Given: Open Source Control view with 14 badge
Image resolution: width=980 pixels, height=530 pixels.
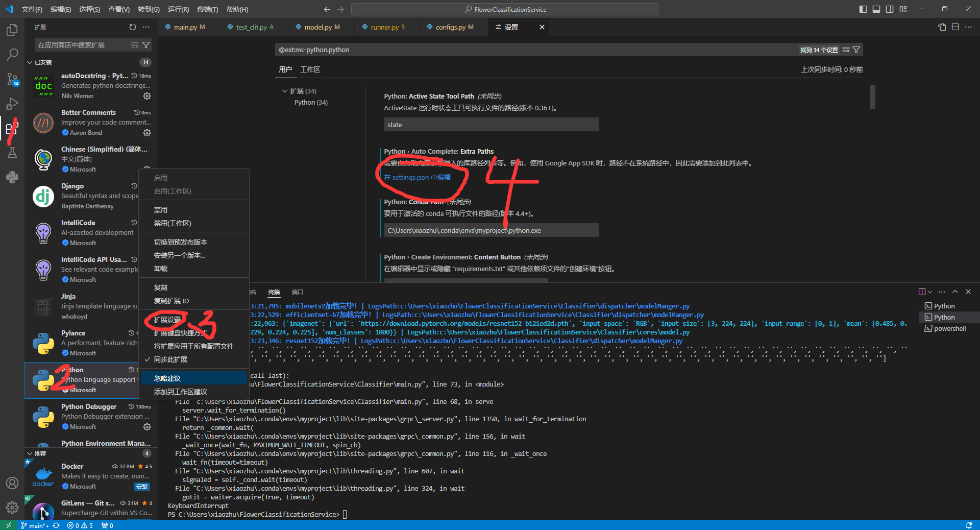Looking at the screenshot, I should pos(12,79).
